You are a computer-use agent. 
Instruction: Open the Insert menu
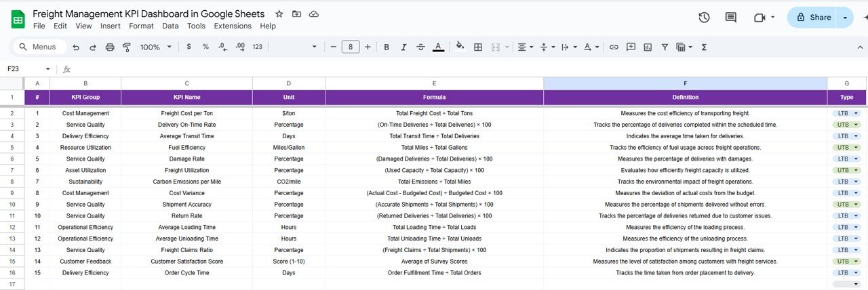pos(111,26)
